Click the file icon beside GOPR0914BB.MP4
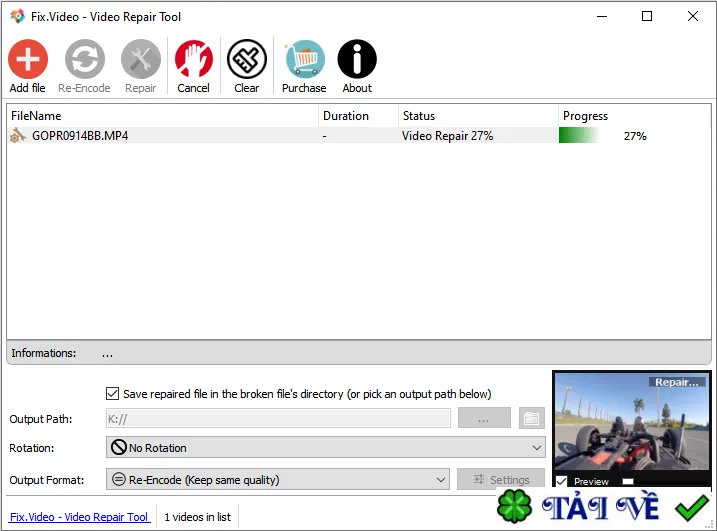Viewport: 717px width, 531px height. coord(18,135)
